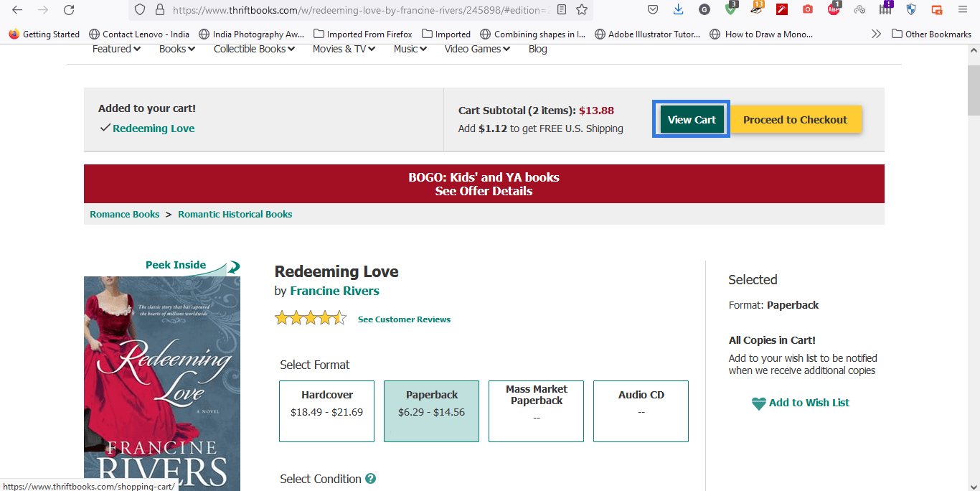Open the BOGO See Offer Details banner
The height and width of the screenshot is (491, 980).
pos(484,184)
